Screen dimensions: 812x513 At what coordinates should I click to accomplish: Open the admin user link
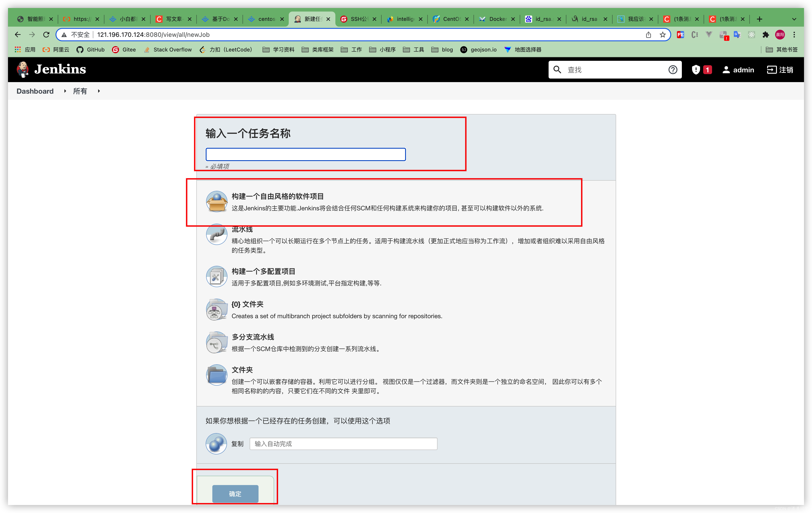[x=738, y=70]
